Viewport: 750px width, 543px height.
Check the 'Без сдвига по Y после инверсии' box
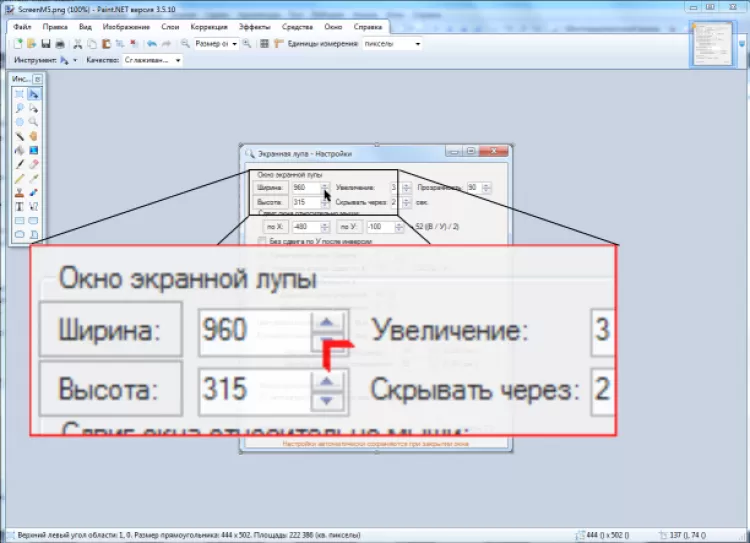(x=262, y=242)
